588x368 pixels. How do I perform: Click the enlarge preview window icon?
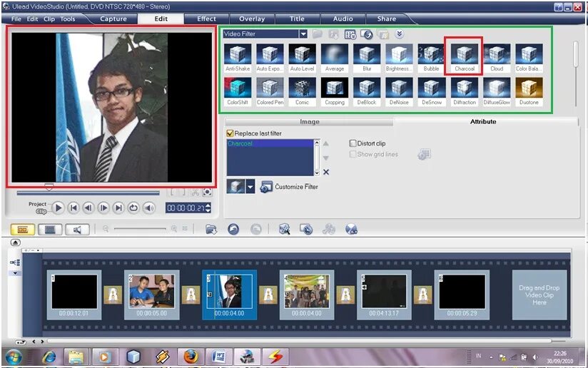tap(207, 193)
